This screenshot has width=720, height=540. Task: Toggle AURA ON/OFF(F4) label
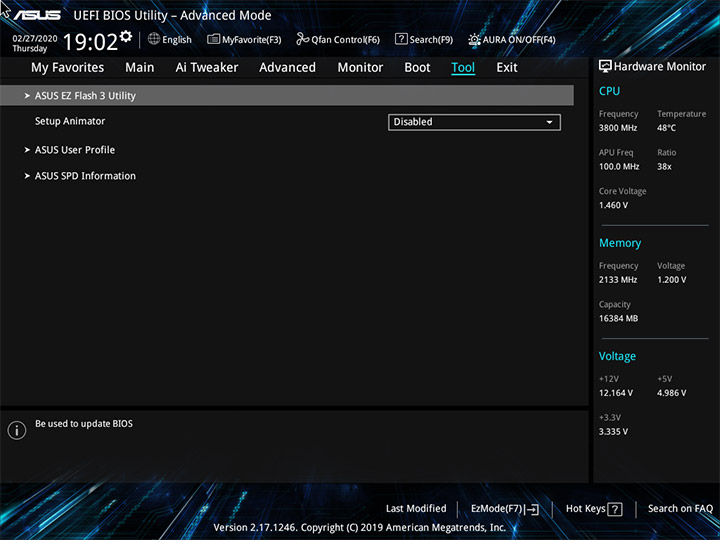[519, 39]
